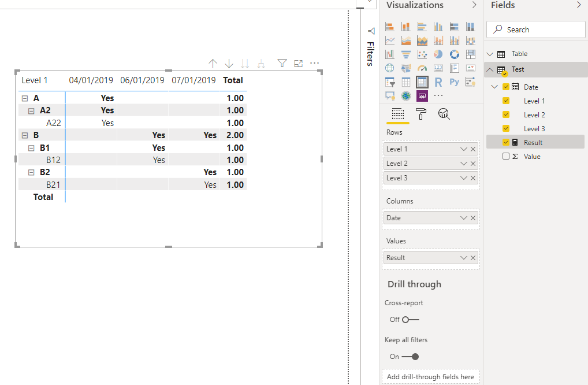Select the Python visual
The height and width of the screenshot is (385, 588).
tap(454, 82)
